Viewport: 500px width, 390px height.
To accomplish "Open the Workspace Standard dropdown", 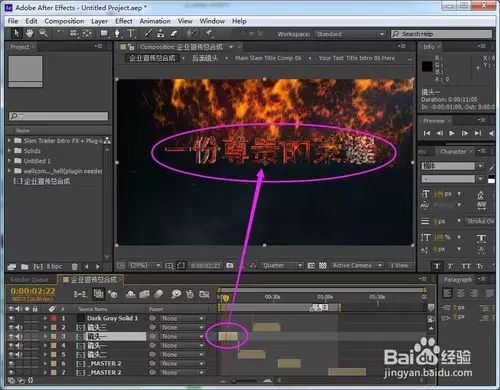I will click(350, 34).
